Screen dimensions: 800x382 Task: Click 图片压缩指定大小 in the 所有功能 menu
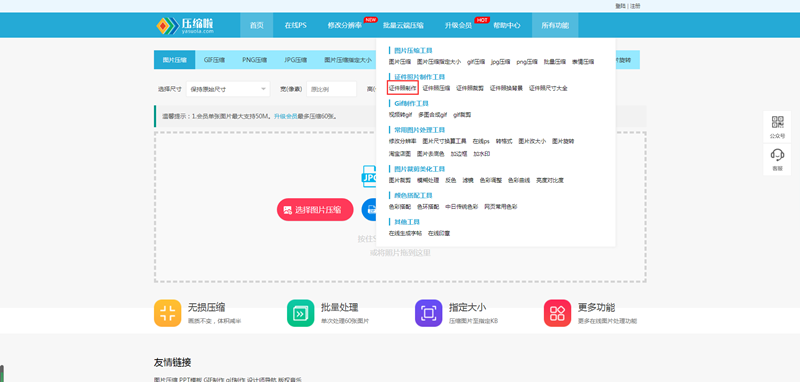[439, 62]
